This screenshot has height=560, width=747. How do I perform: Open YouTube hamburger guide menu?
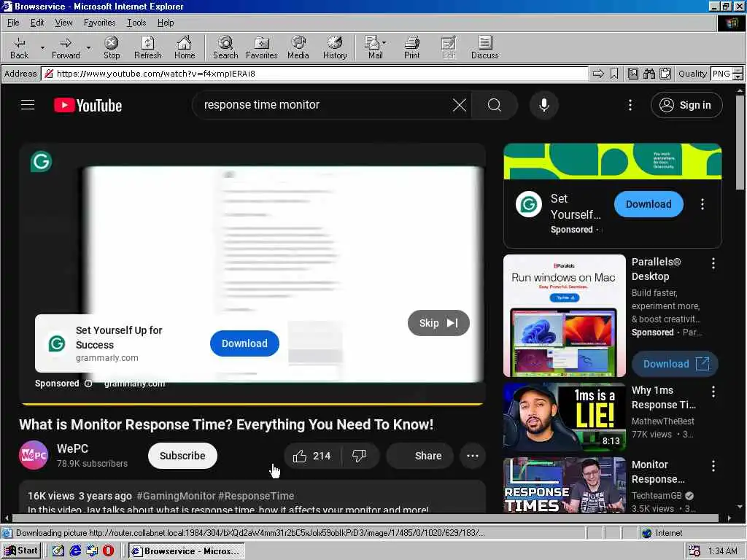28,105
